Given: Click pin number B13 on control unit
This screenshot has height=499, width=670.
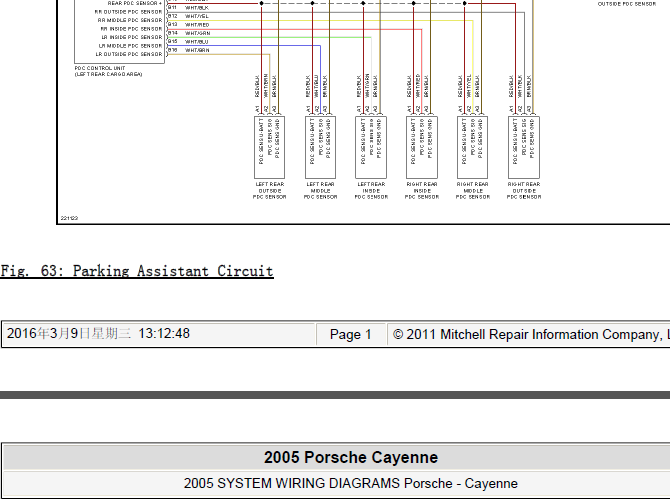Looking at the screenshot, I should (173, 24).
